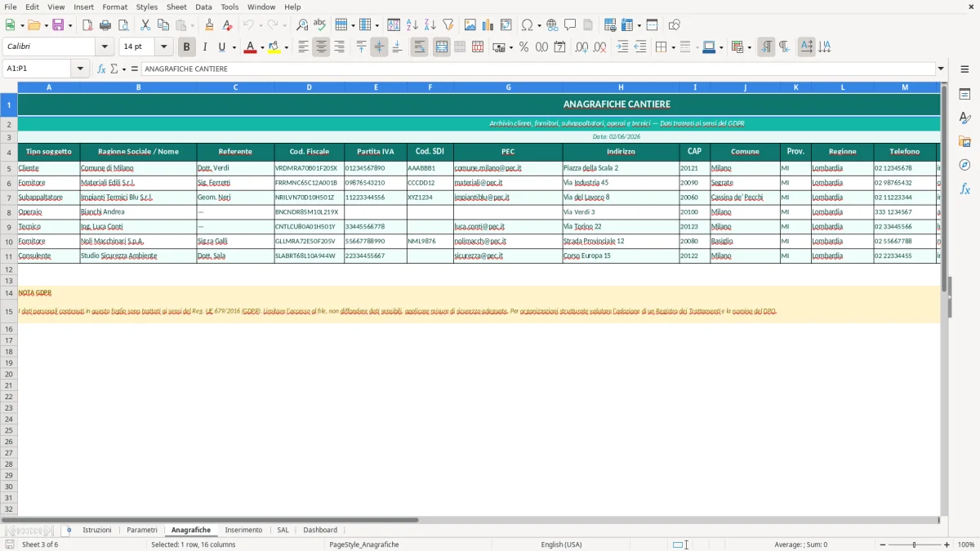Click the Increase Indent icon
980x551 pixels.
[x=622, y=47]
